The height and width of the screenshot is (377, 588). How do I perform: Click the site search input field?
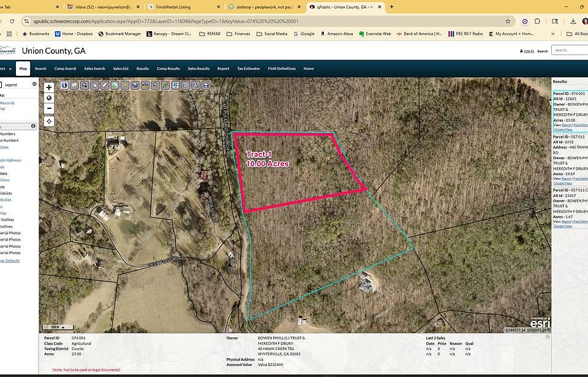coord(570,50)
